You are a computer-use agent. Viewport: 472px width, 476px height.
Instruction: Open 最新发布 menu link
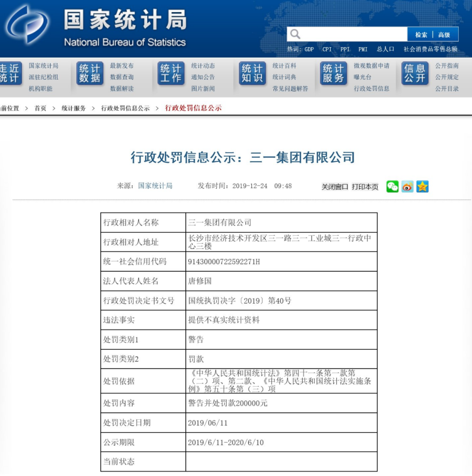(122, 66)
